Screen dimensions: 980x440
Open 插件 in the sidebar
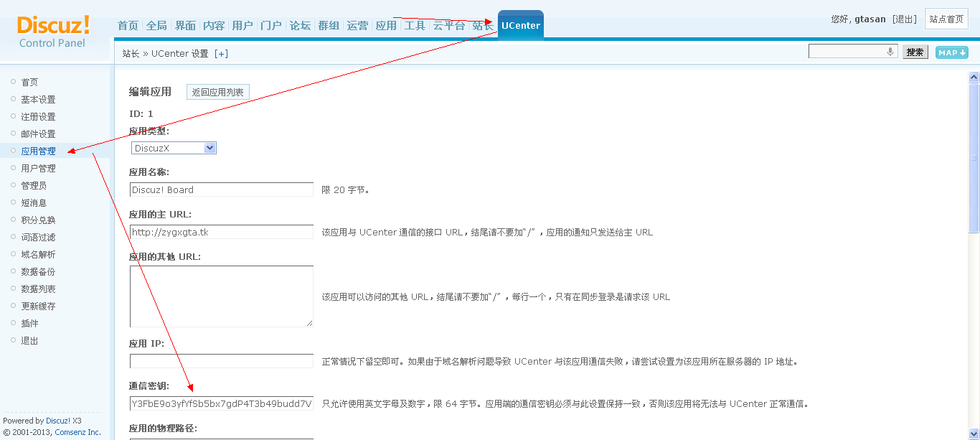click(x=29, y=324)
